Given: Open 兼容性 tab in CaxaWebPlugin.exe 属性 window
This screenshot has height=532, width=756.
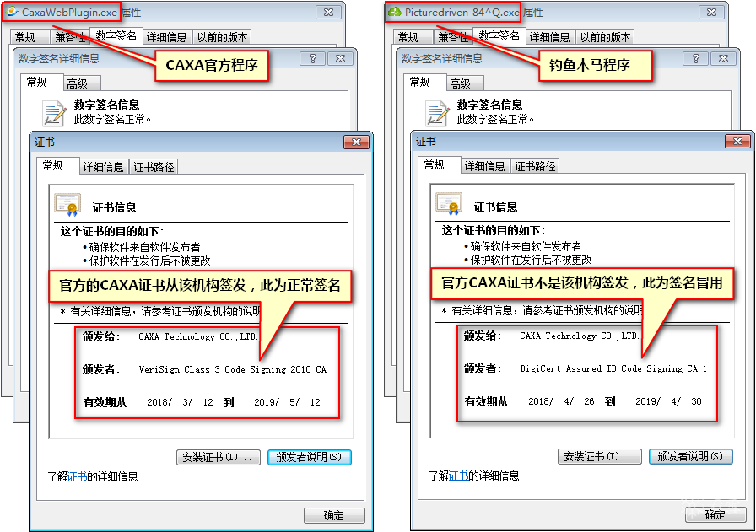Looking at the screenshot, I should 70,37.
